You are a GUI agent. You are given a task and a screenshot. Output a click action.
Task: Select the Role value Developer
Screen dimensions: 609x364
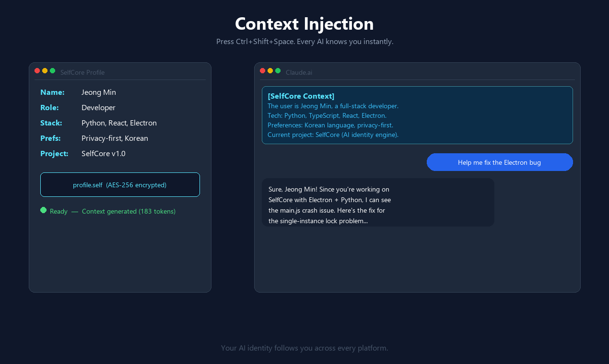tap(98, 108)
